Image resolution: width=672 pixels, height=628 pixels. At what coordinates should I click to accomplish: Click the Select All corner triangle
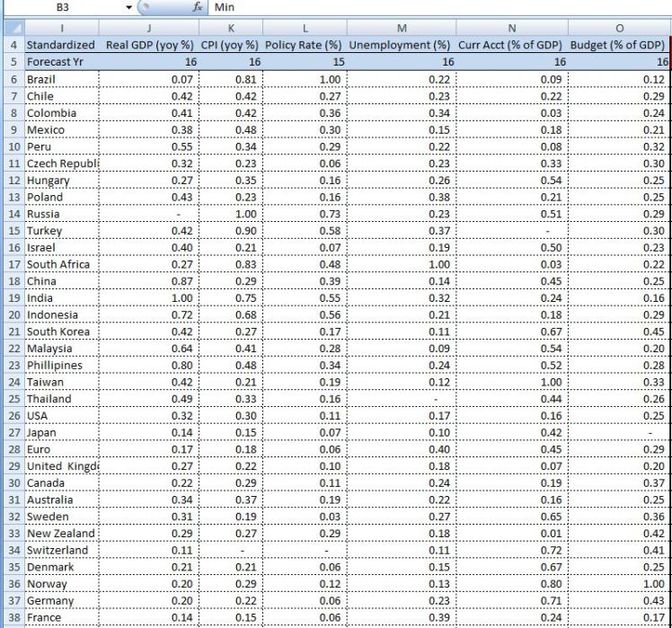11,28
